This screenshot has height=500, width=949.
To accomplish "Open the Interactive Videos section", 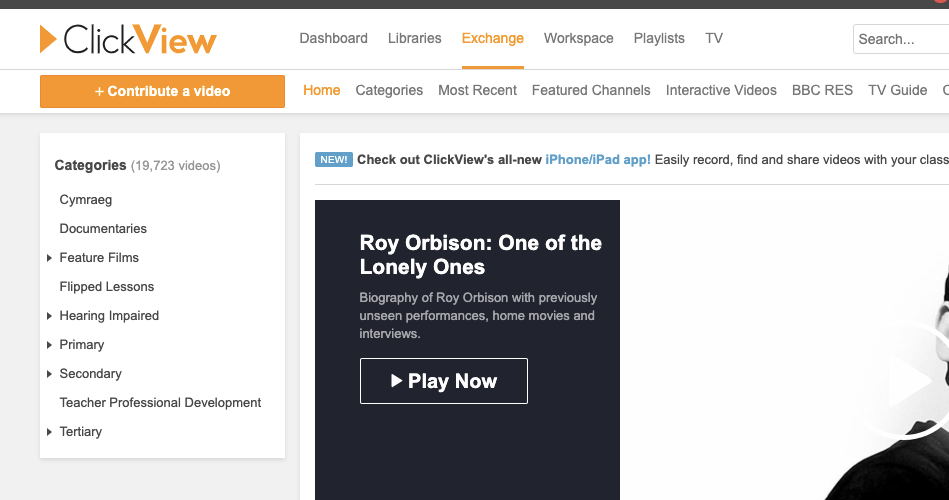I will tap(721, 90).
